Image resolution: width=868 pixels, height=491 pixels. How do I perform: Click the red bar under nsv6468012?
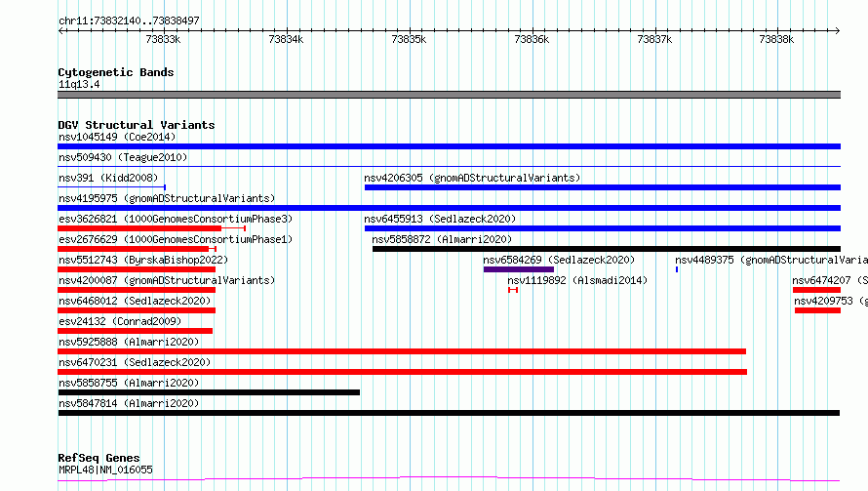[x=137, y=310]
